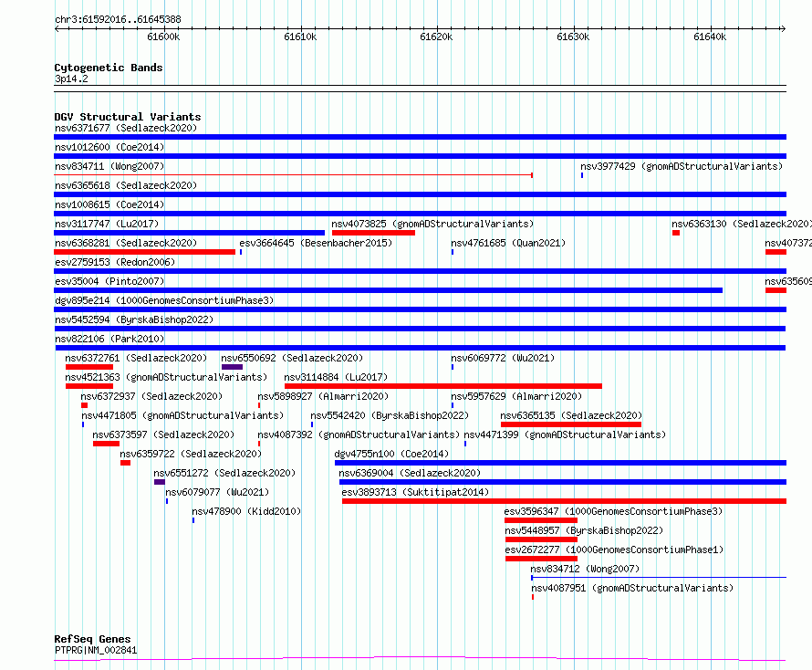Viewport: 812px width, 670px height.
Task: Click the nsv822106 (Park2010) label
Action: pos(109,339)
